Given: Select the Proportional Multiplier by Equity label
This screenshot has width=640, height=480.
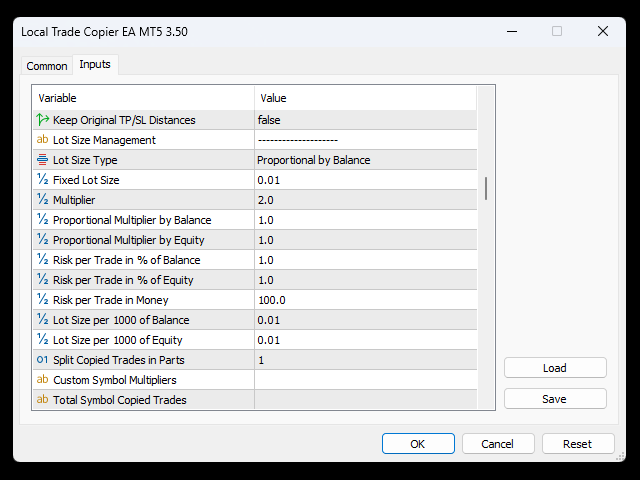Looking at the screenshot, I should click(129, 240).
